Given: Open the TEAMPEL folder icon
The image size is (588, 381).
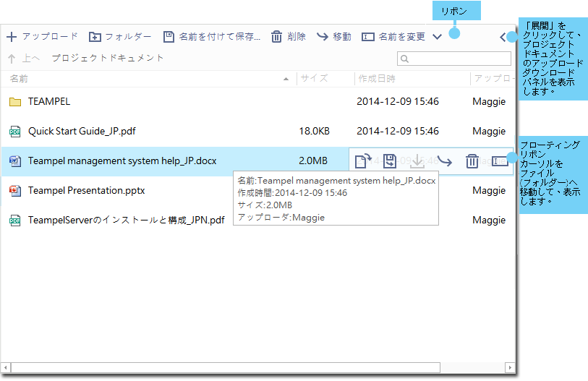Looking at the screenshot, I should tap(15, 102).
